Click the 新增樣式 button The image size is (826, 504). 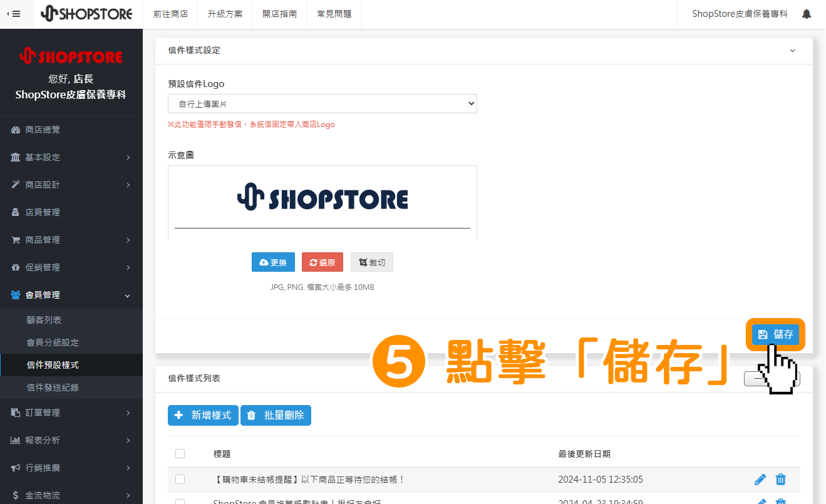[203, 415]
